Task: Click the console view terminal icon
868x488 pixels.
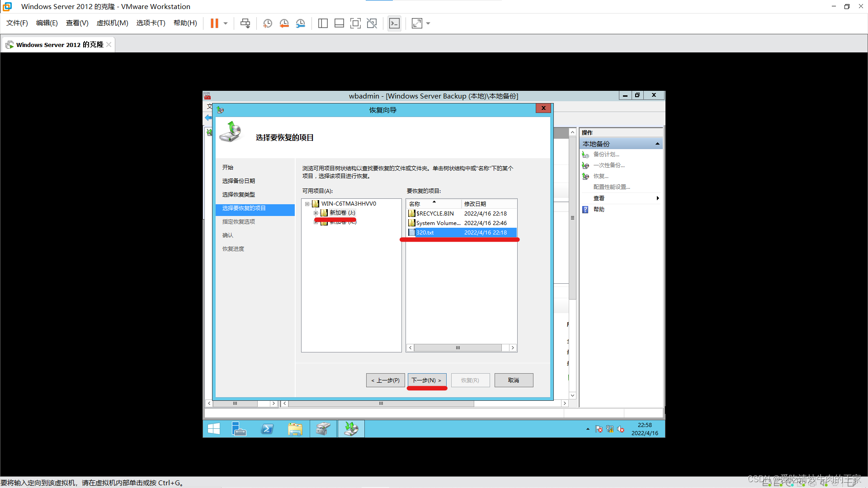Action: point(394,23)
